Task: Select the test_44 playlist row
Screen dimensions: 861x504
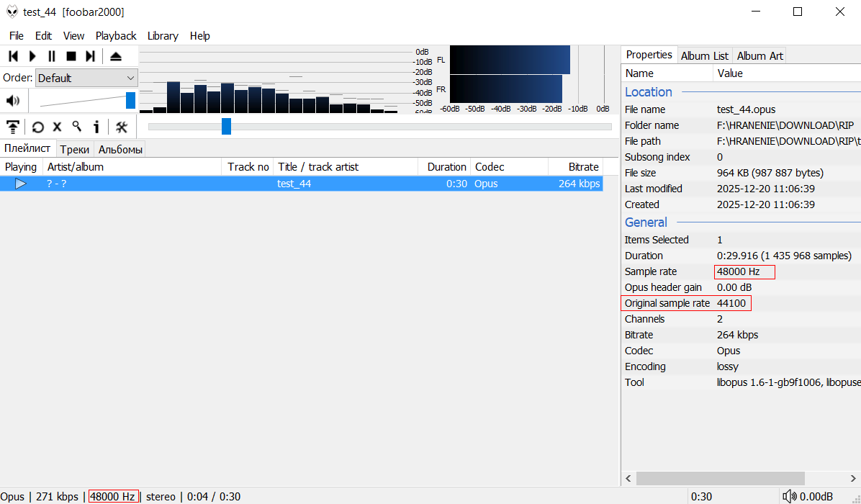Action: point(301,184)
